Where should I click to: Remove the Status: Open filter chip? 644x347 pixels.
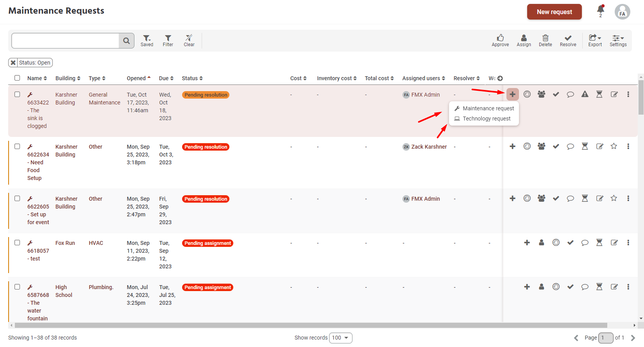point(13,63)
